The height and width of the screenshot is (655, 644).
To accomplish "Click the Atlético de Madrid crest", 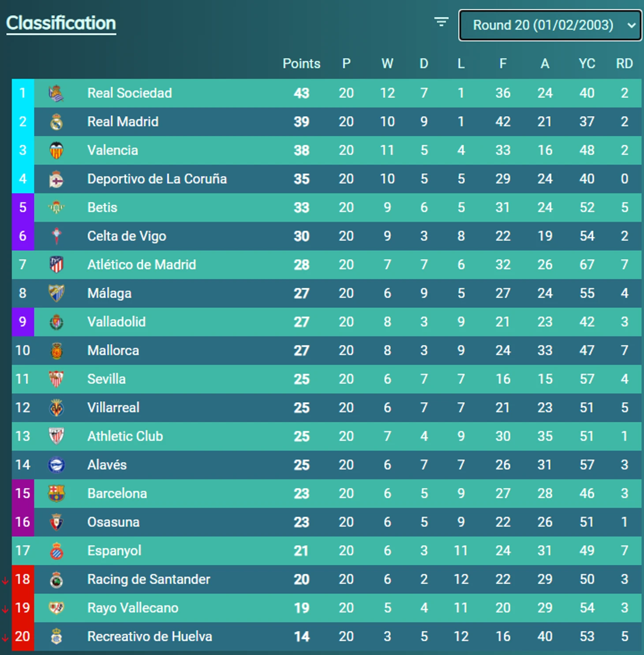I will pyautogui.click(x=56, y=265).
